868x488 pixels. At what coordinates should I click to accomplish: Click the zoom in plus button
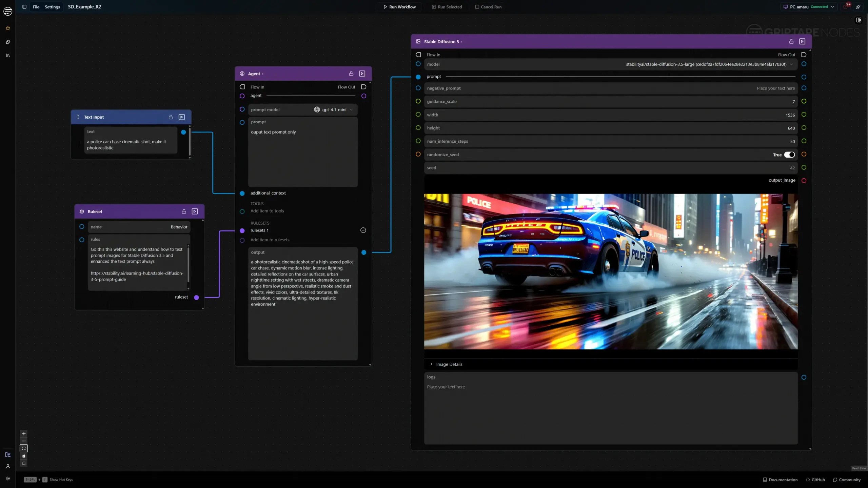pyautogui.click(x=24, y=433)
